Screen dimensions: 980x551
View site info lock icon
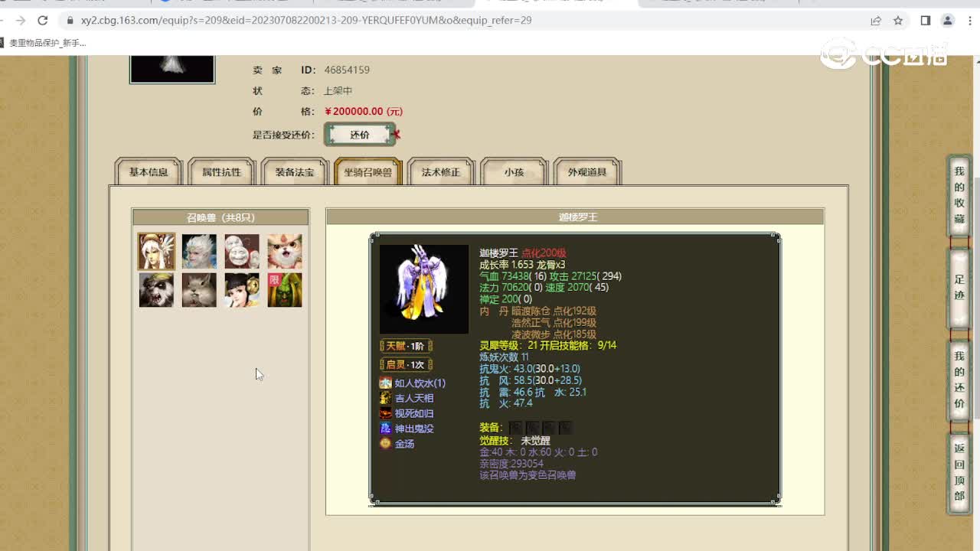tap(70, 21)
